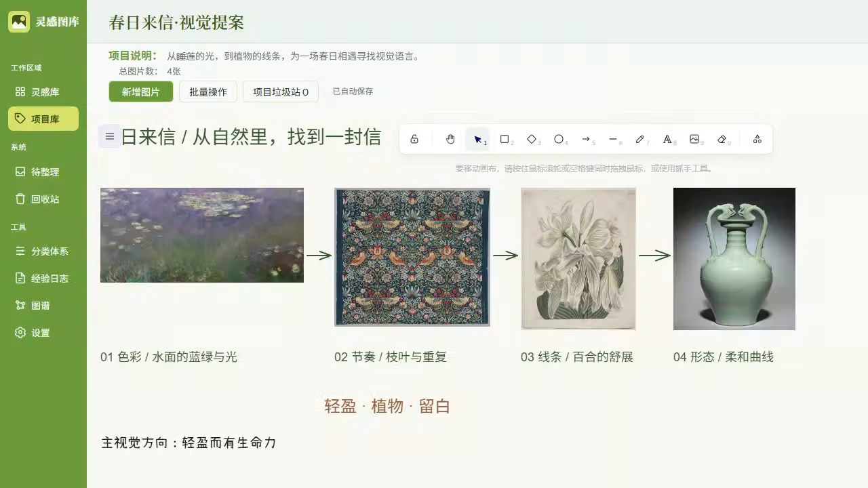868x488 pixels.
Task: Select the ellipse shape tool
Action: [x=559, y=139]
